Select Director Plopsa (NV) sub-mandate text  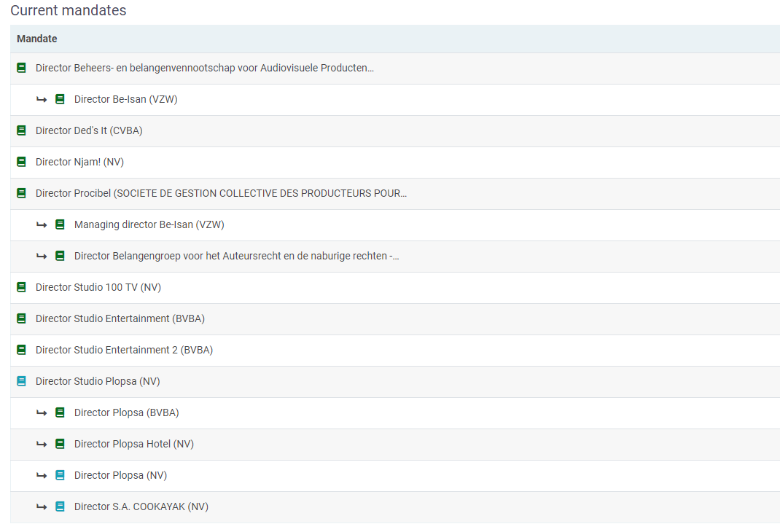tap(120, 475)
